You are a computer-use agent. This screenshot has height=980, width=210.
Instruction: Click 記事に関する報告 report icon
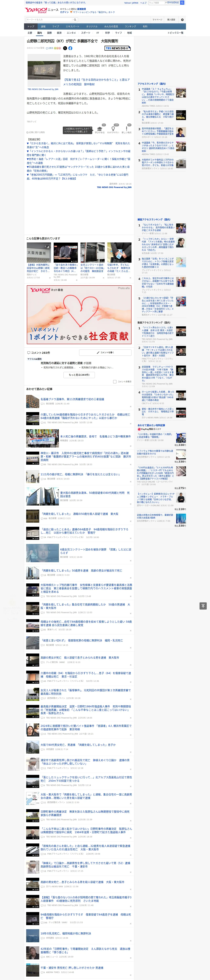click(x=35, y=132)
